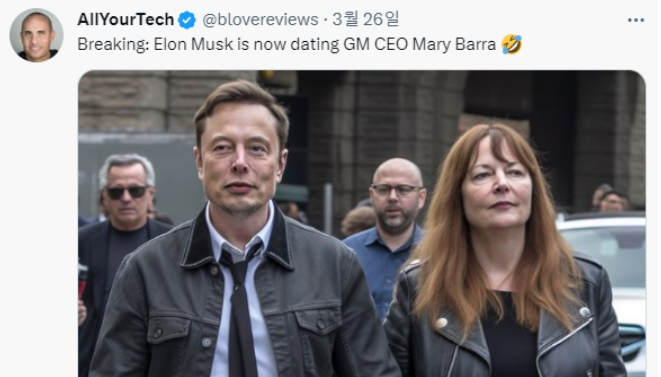
Task: Open the attached tweet photo
Action: tap(362, 224)
